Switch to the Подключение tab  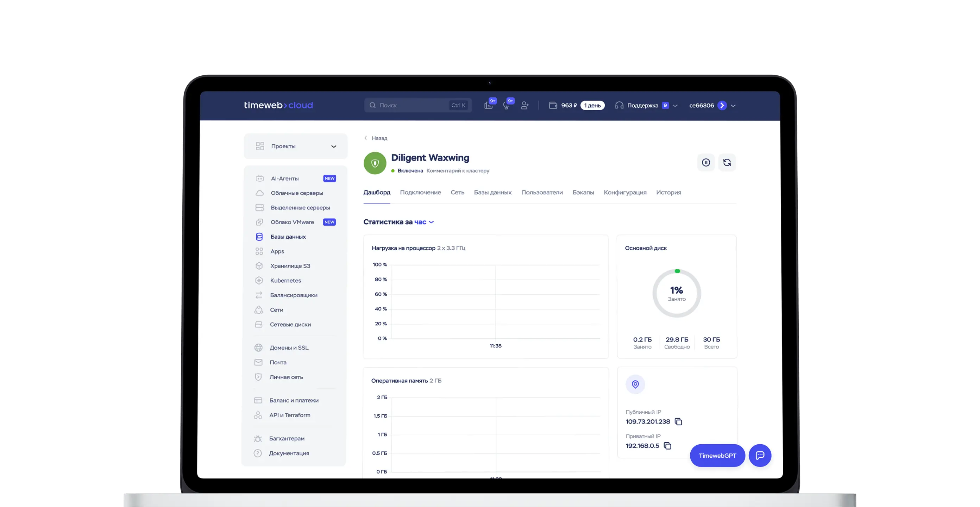point(420,192)
